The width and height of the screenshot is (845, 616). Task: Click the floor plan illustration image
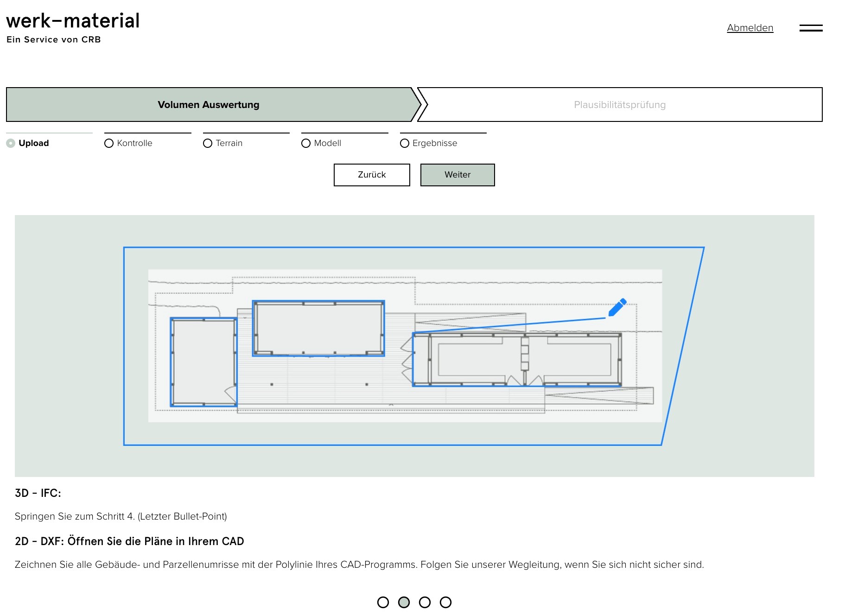click(414, 346)
